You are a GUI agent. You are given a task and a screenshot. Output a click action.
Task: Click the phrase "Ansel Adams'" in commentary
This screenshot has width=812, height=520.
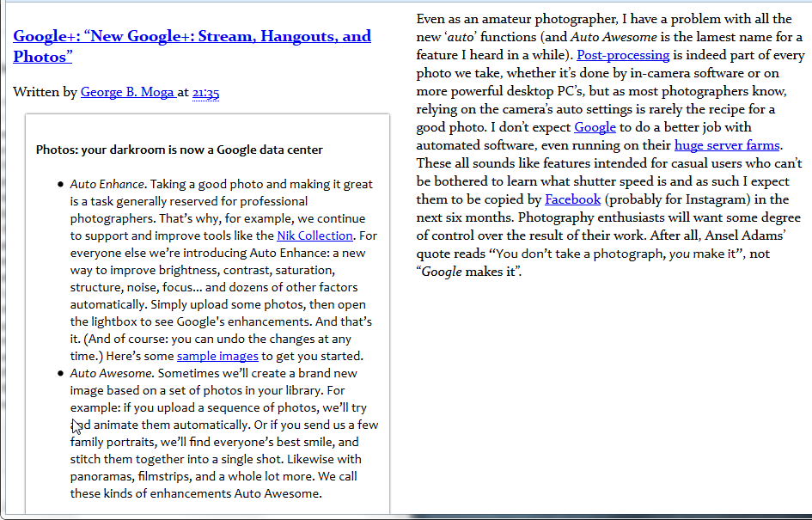(x=746, y=236)
